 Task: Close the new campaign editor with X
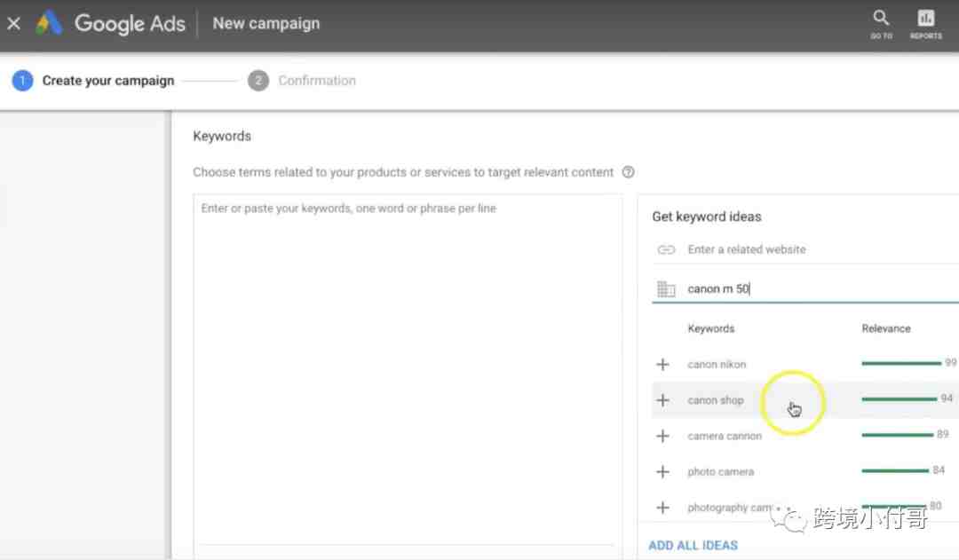[13, 24]
